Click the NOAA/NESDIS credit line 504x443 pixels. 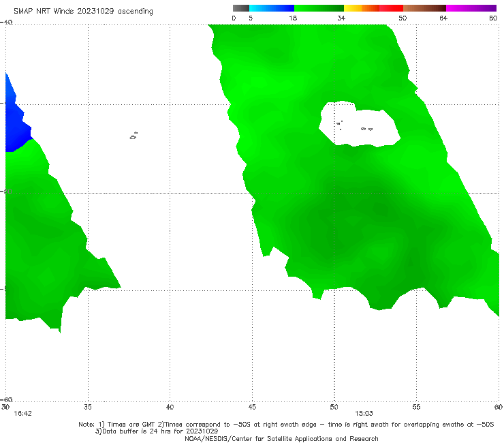[281, 439]
